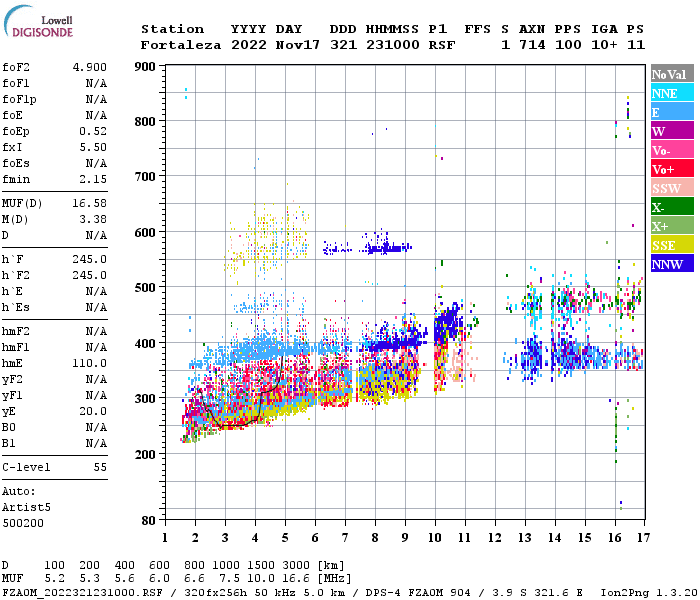Screen dimensions: 700x600
Task: Click the MUF(D) value 16.58
Action: coord(90,204)
